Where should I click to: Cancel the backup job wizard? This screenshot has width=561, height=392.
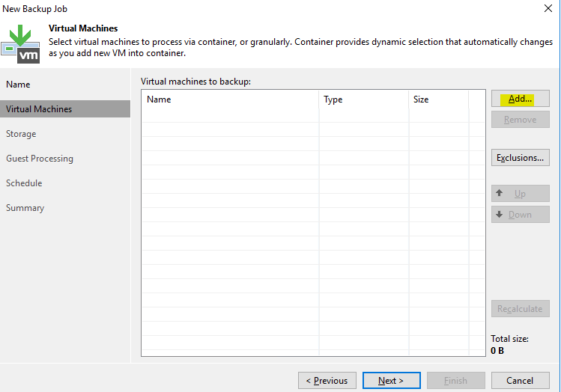coord(520,381)
